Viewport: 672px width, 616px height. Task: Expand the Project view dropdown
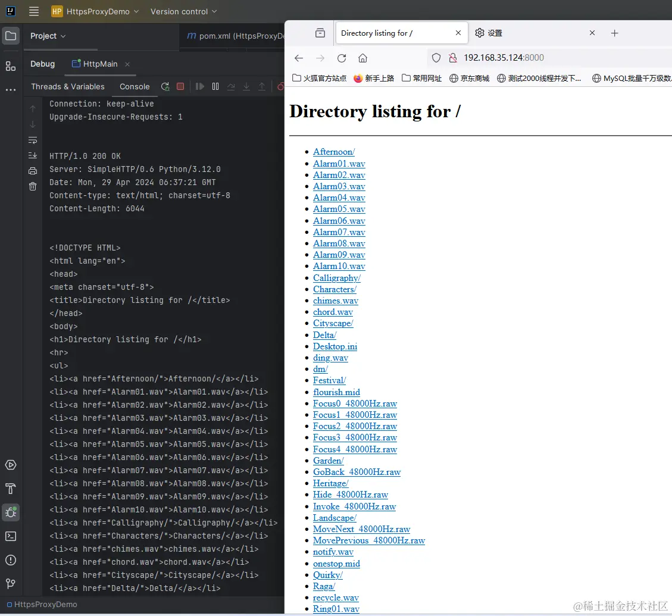(48, 36)
